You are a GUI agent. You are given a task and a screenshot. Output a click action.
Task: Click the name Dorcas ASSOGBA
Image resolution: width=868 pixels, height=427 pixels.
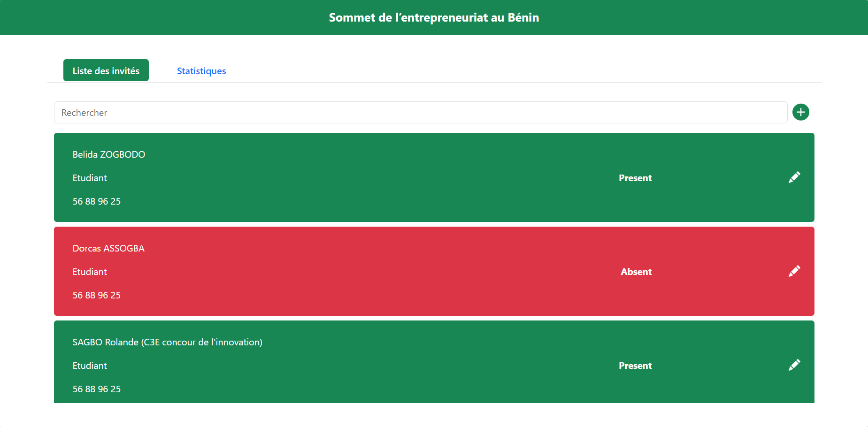click(x=108, y=248)
